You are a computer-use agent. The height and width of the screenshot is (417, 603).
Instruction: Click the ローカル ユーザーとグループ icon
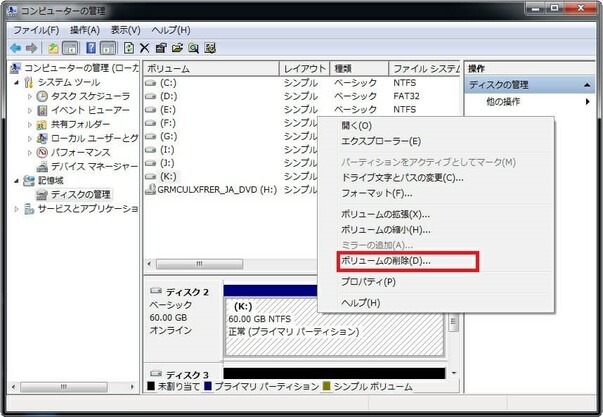pyautogui.click(x=42, y=138)
